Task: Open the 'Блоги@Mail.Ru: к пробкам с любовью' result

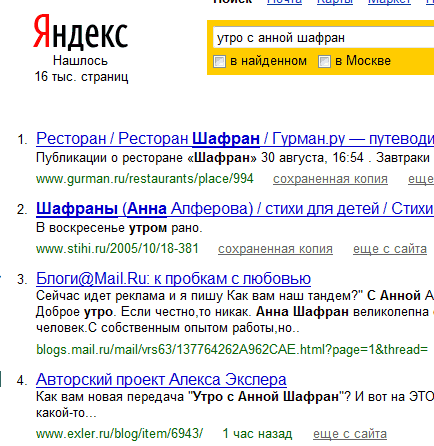Action: (173, 278)
